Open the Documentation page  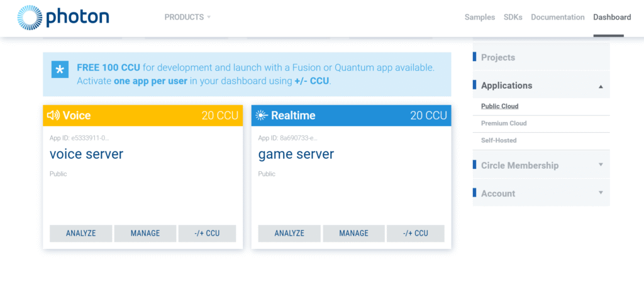(557, 17)
